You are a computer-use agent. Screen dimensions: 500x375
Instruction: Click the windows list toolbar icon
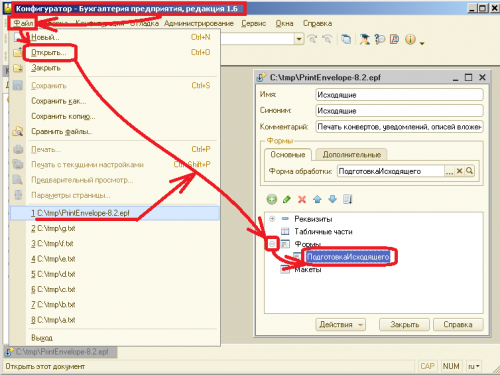346,39
